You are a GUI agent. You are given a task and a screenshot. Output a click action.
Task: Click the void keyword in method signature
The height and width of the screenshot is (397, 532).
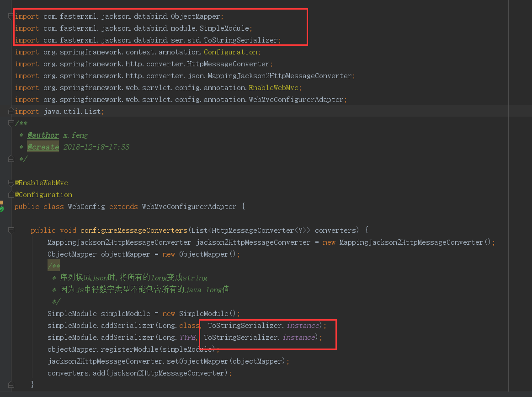[68, 230]
